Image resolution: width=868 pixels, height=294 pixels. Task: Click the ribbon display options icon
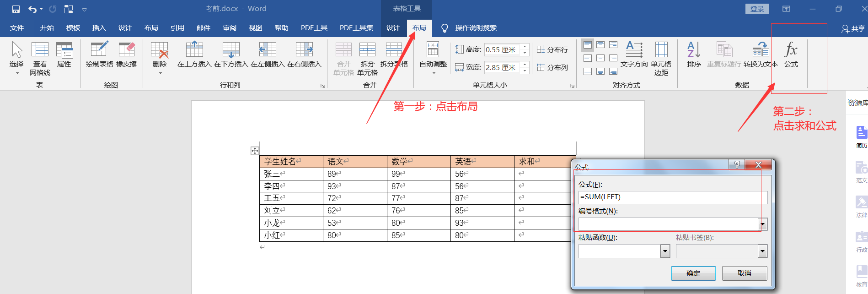786,9
